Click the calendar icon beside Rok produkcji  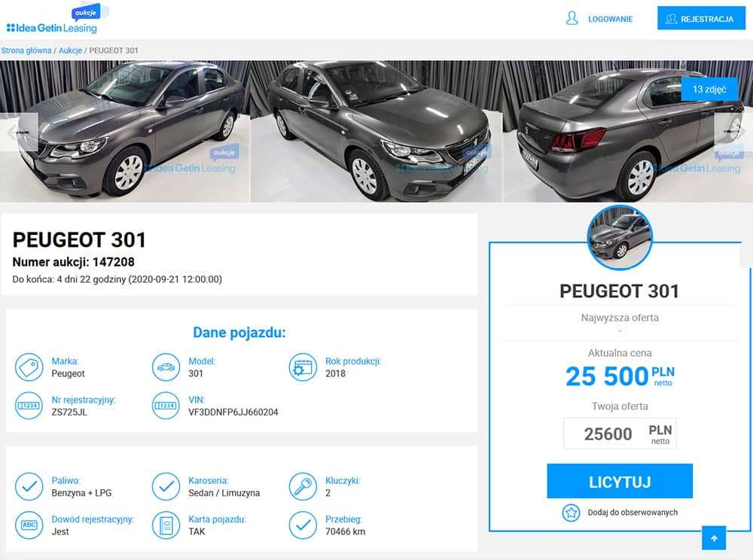(x=303, y=367)
